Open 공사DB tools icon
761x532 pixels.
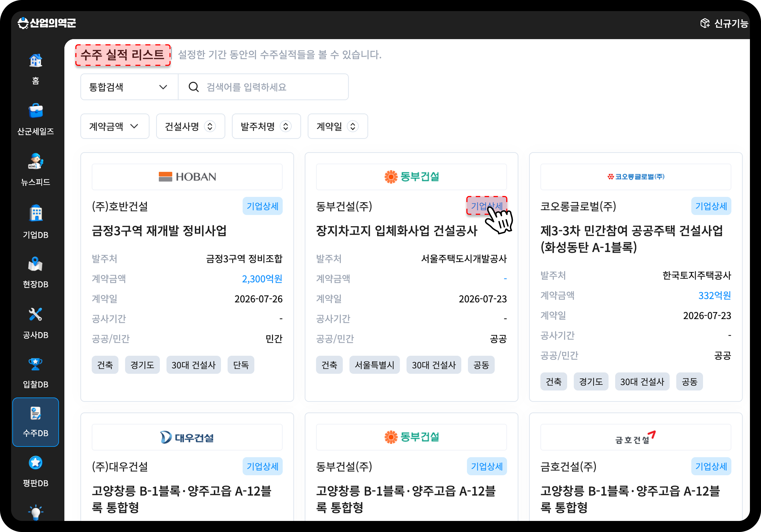35,314
